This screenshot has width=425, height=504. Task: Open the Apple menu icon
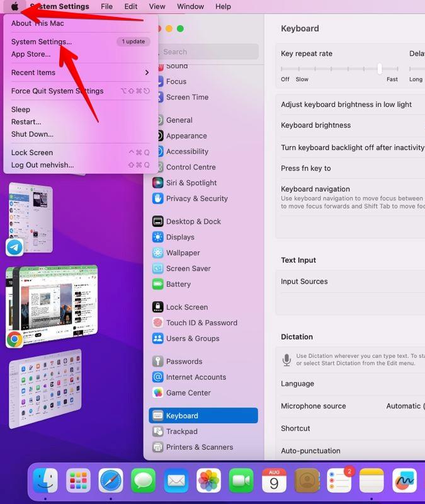click(14, 6)
